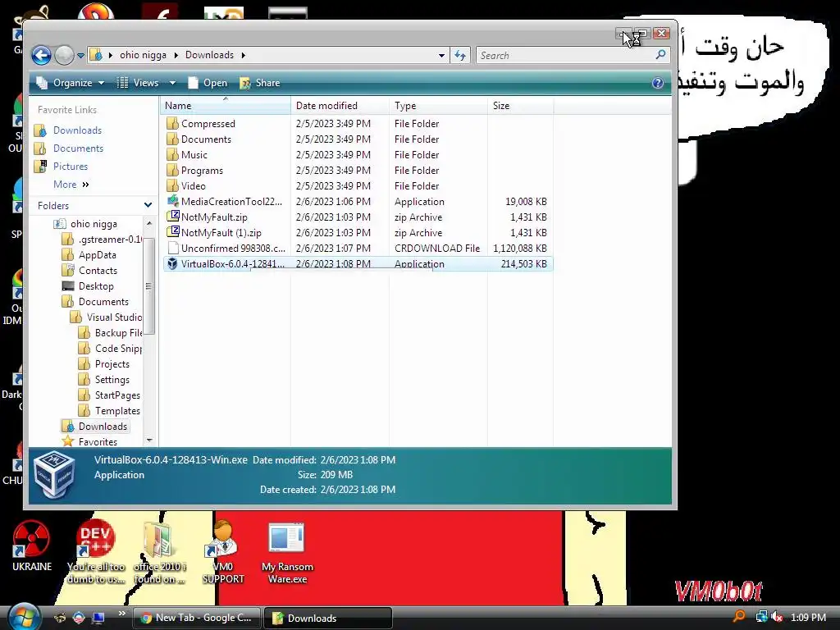Collapse the Folders pane chevron

tap(148, 205)
